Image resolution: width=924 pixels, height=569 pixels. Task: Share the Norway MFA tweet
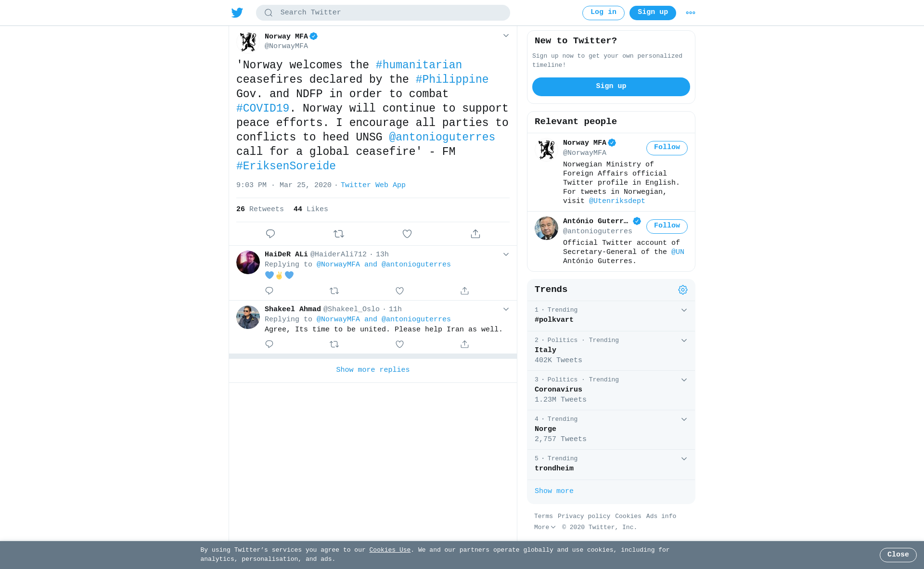pos(475,234)
